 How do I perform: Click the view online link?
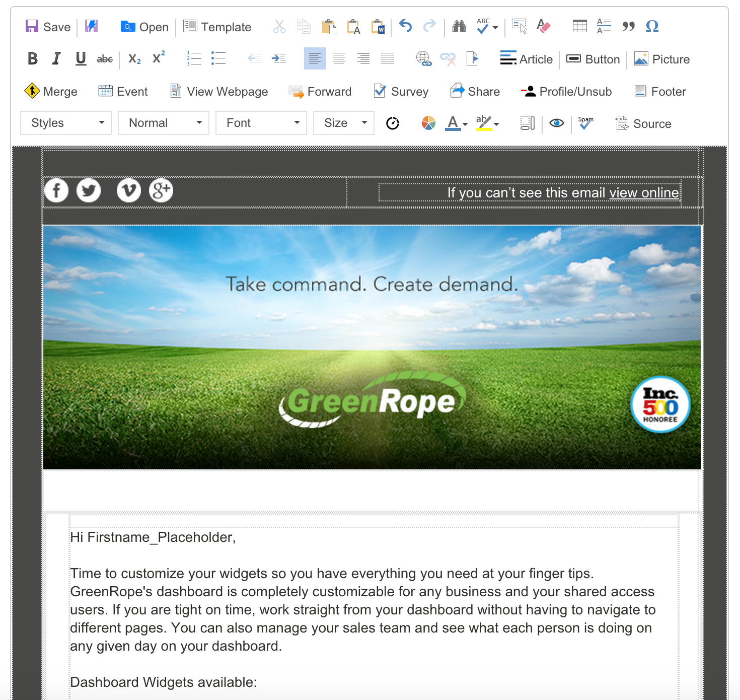(644, 193)
